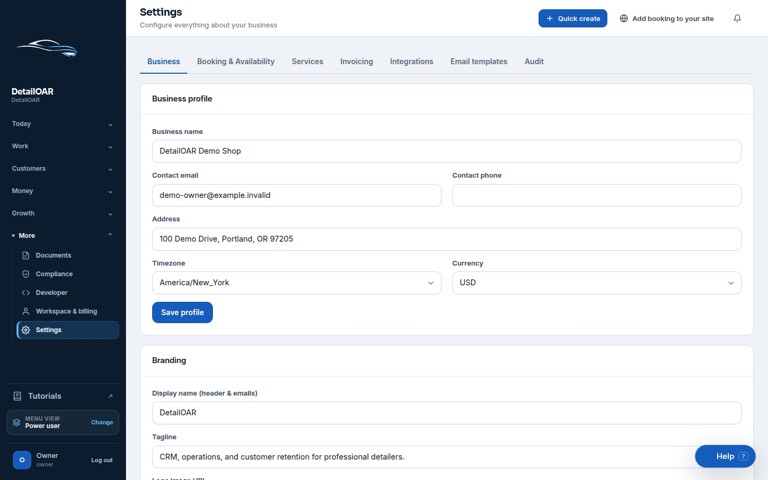Click 'Configure everything about your business' subtitle
Image resolution: width=768 pixels, height=480 pixels.
(208, 25)
